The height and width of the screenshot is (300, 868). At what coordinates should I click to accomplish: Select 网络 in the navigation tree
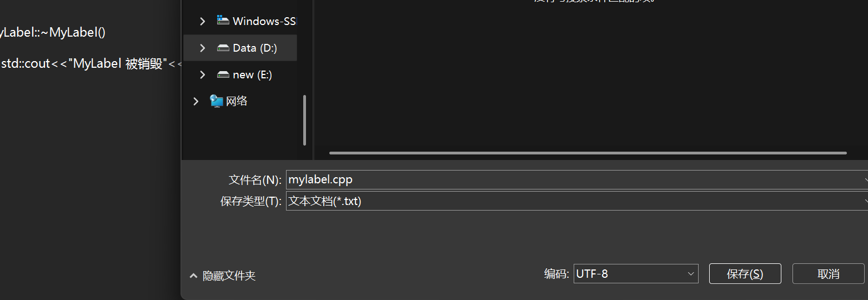click(x=237, y=101)
